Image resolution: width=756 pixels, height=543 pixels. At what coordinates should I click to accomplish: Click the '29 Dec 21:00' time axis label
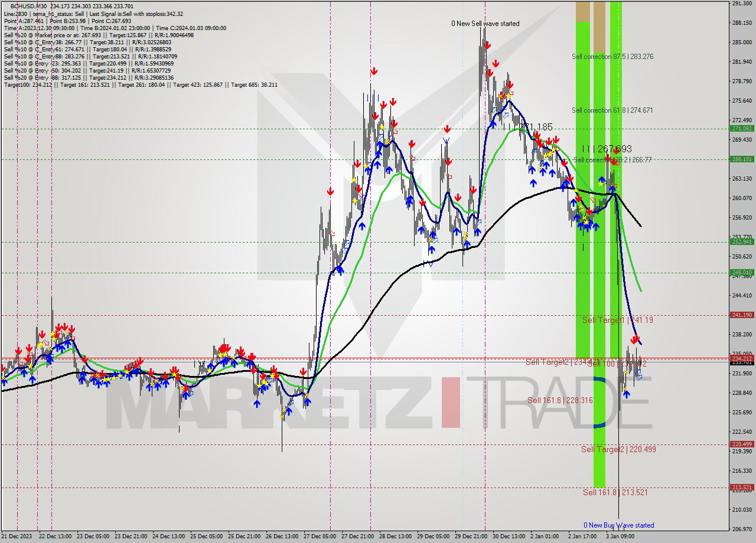(471, 537)
